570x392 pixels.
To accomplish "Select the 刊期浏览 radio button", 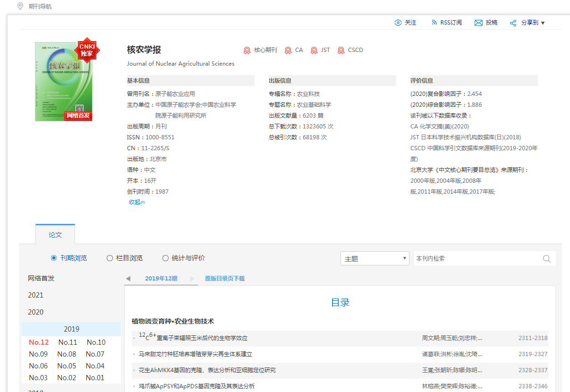I will coord(54,258).
